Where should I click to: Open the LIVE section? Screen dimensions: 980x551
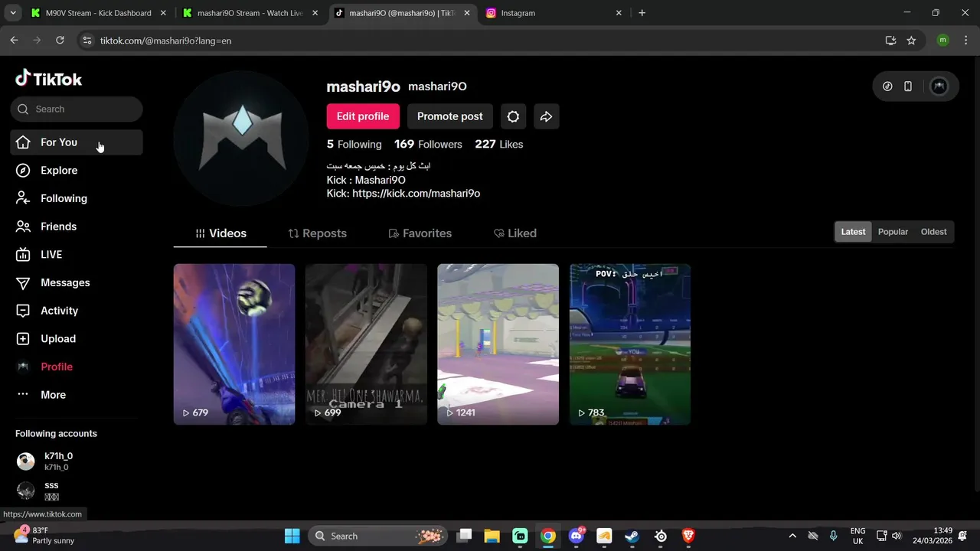(x=77, y=255)
